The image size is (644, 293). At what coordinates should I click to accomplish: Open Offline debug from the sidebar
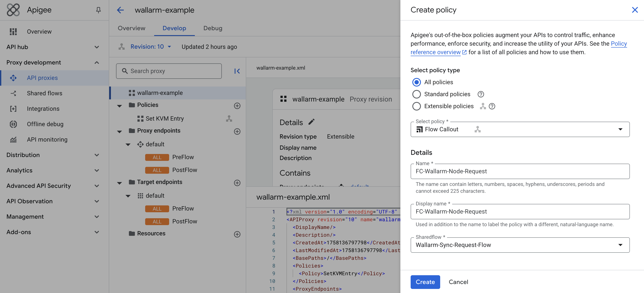(x=45, y=124)
